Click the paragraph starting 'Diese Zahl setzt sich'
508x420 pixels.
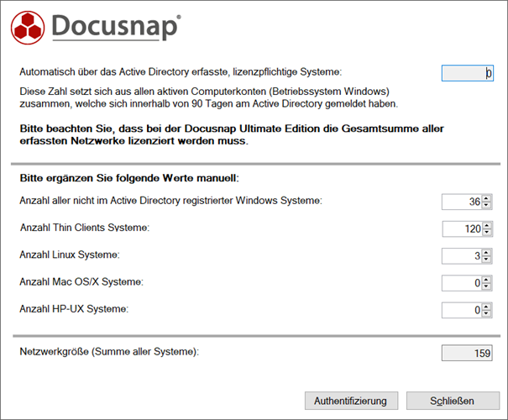[208, 97]
